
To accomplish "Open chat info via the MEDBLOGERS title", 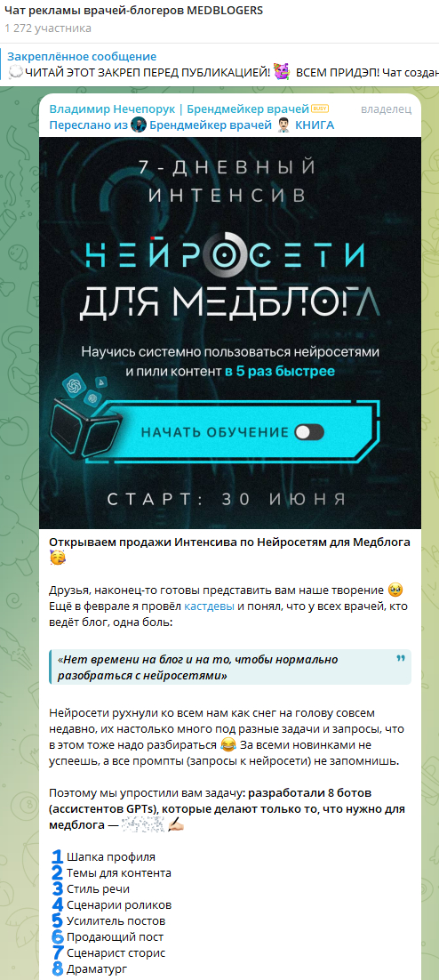I will (133, 11).
